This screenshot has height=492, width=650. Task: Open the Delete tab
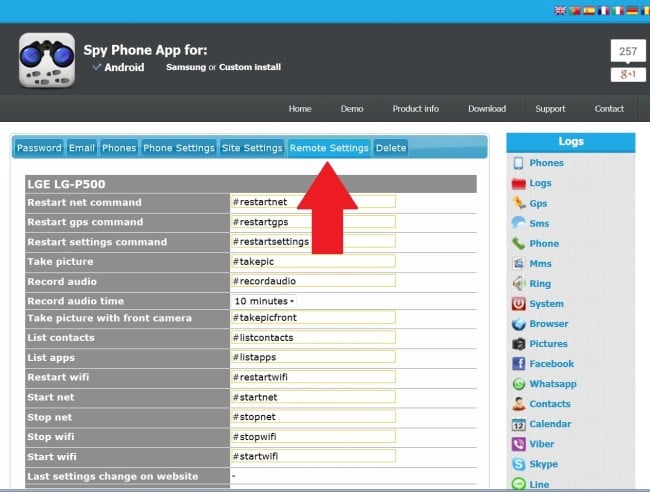click(x=391, y=148)
